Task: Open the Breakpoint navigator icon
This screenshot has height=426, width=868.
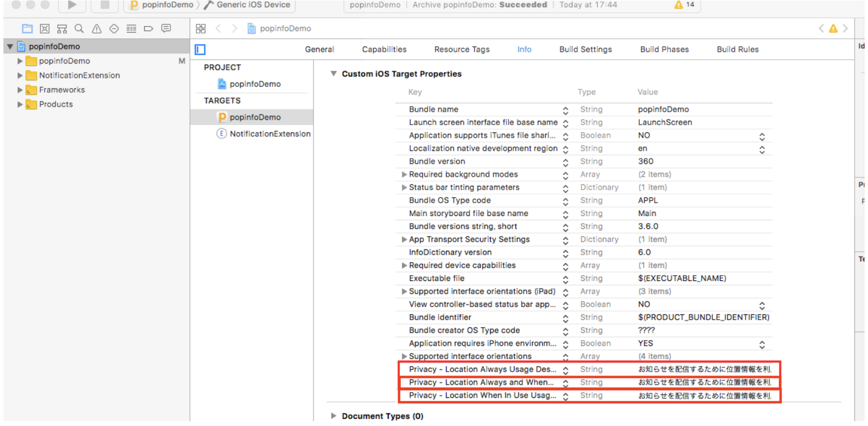Action: point(149,29)
